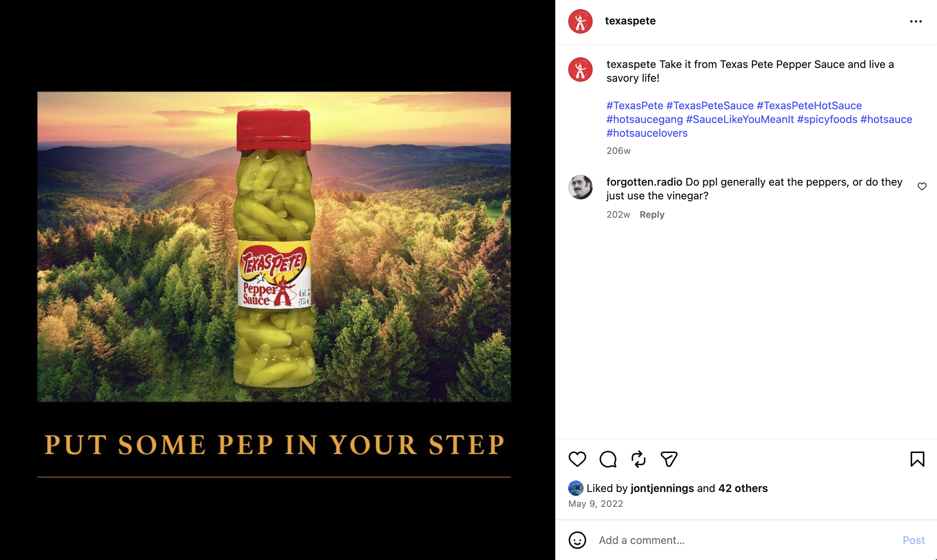Open jontjennings profile from likes
The width and height of the screenshot is (937, 560).
(662, 488)
